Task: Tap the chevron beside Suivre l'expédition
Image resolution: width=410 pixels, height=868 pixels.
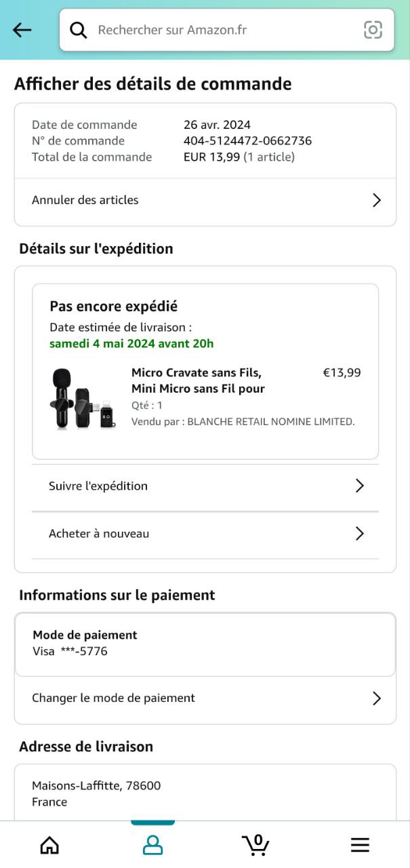Action: point(360,486)
